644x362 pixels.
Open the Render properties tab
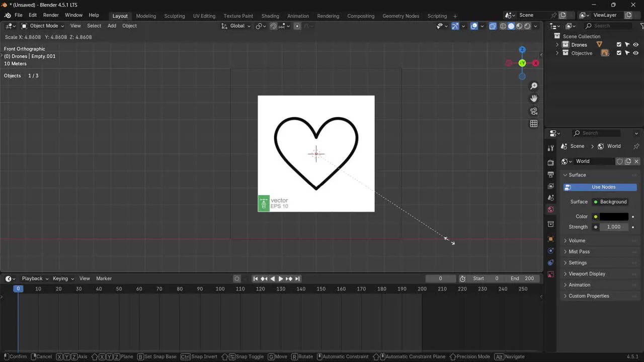550,162
